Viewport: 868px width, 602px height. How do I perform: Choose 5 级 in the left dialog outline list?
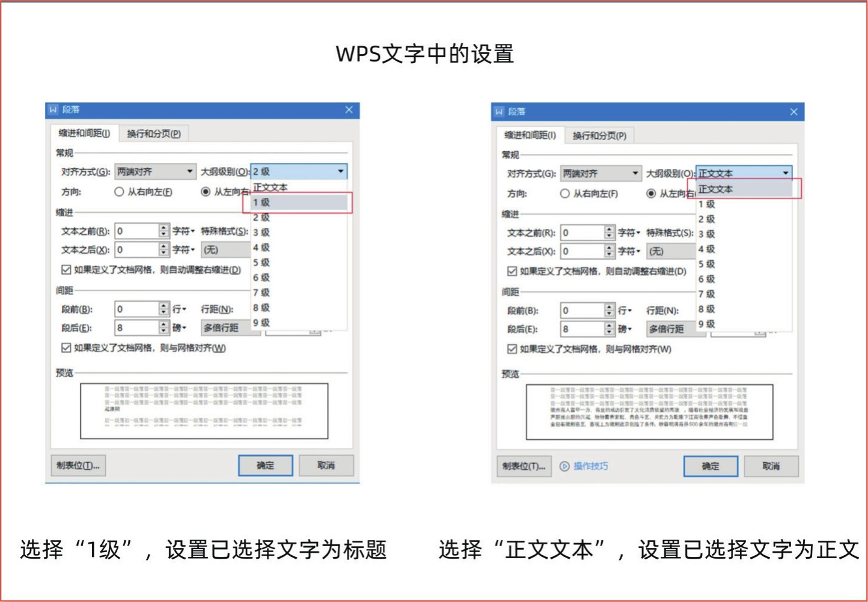[299, 263]
